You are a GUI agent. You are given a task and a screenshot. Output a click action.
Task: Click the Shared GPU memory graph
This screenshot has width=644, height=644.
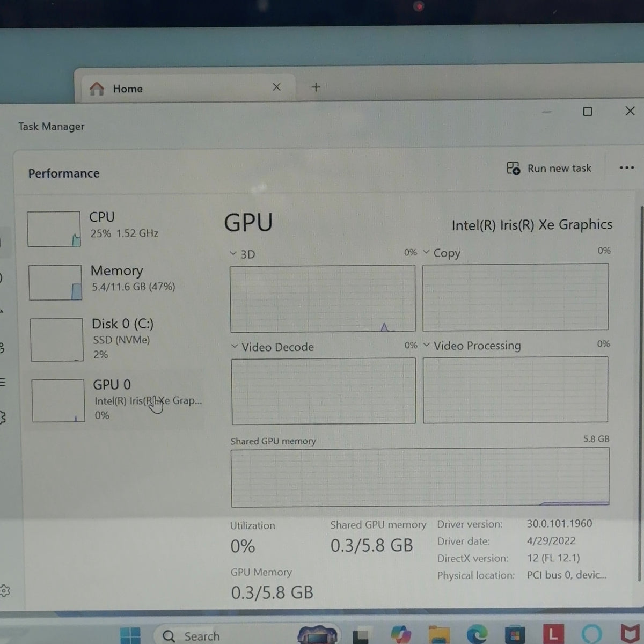pos(420,478)
